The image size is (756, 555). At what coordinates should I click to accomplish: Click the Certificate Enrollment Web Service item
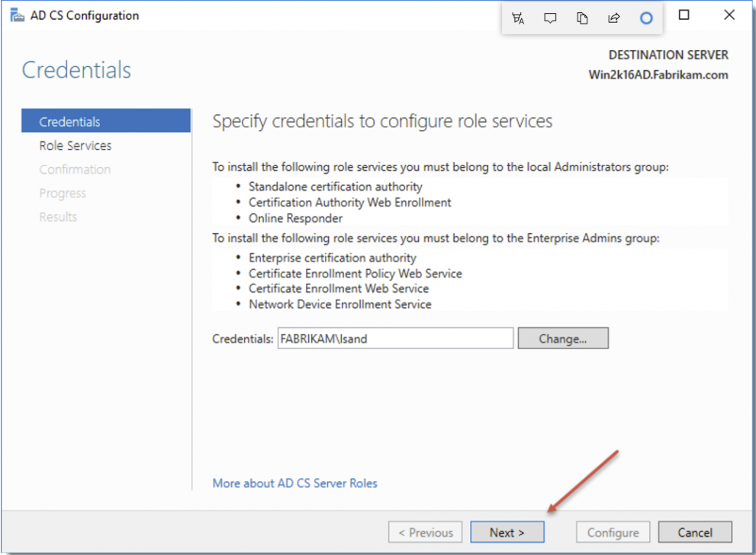[339, 289]
